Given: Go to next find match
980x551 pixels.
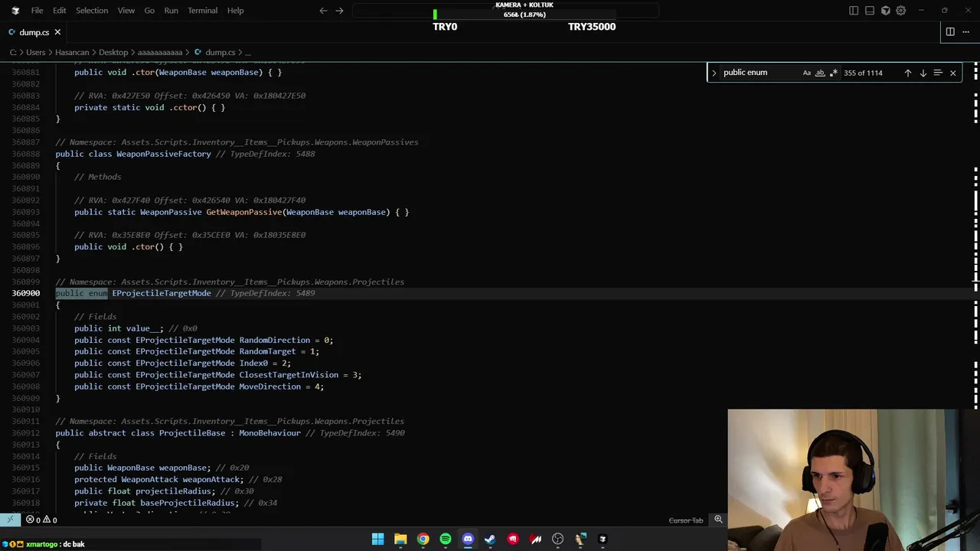Looking at the screenshot, I should [x=923, y=73].
